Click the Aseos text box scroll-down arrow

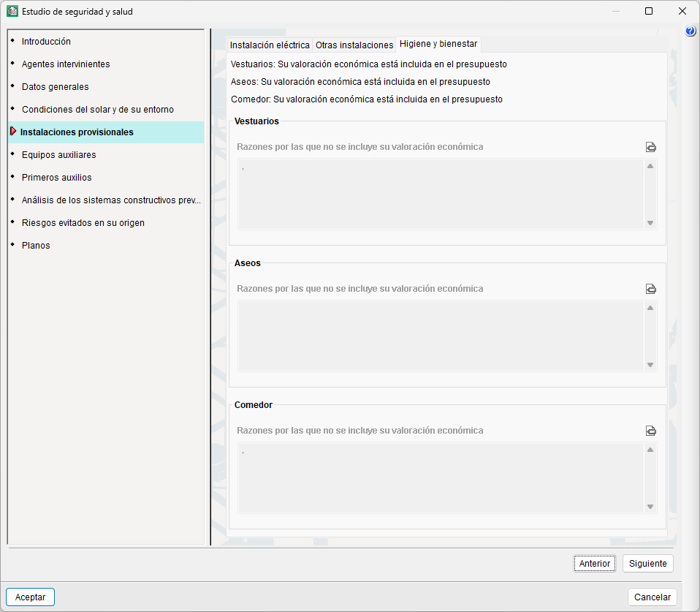[x=650, y=365]
